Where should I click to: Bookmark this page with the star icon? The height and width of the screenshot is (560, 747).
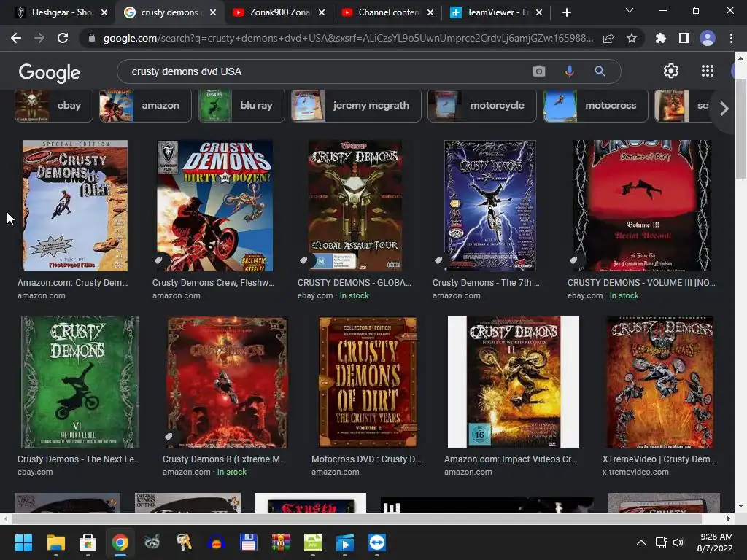point(632,39)
